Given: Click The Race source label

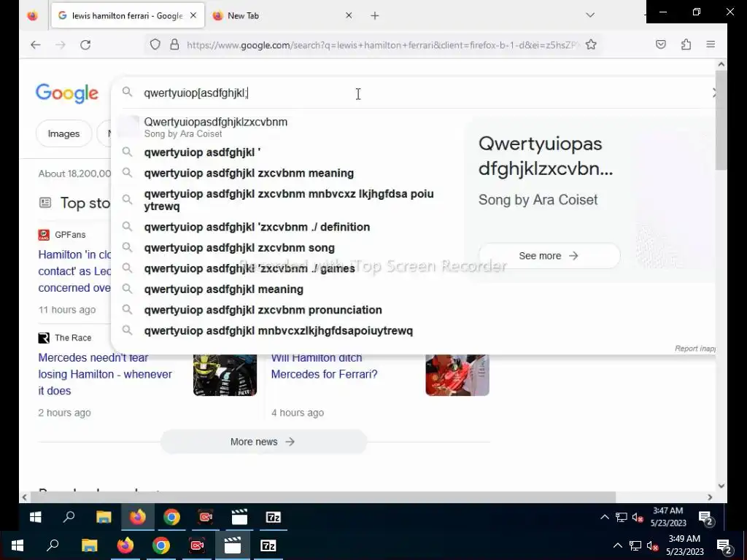Looking at the screenshot, I should (73, 338).
